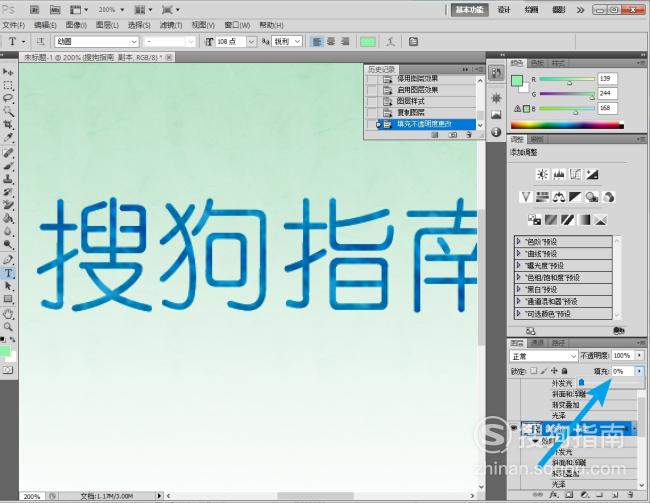Open the layer opacity slider arrow
This screenshot has height=503, width=650.
pyautogui.click(x=640, y=355)
